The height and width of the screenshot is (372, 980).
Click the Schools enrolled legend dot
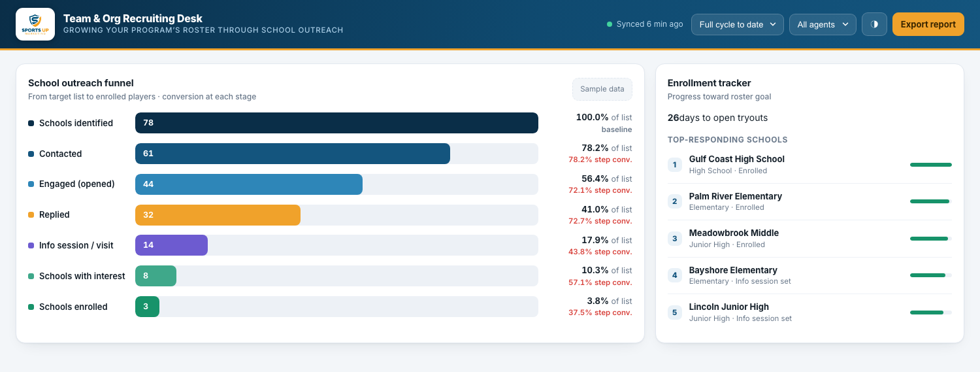click(31, 307)
